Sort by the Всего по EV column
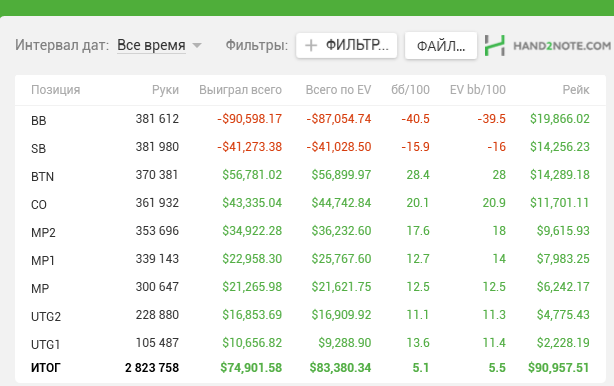The image size is (614, 386). (x=338, y=90)
